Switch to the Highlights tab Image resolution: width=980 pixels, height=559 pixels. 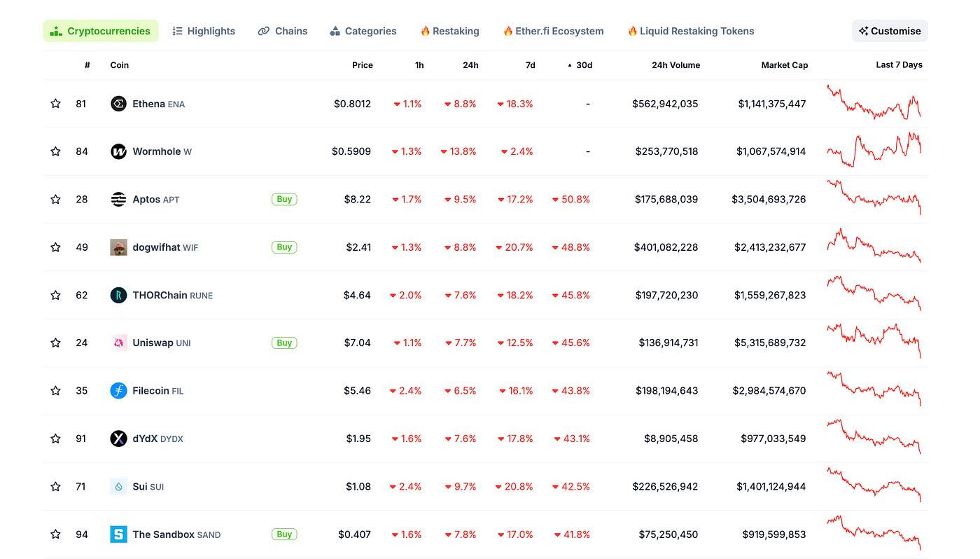[204, 31]
